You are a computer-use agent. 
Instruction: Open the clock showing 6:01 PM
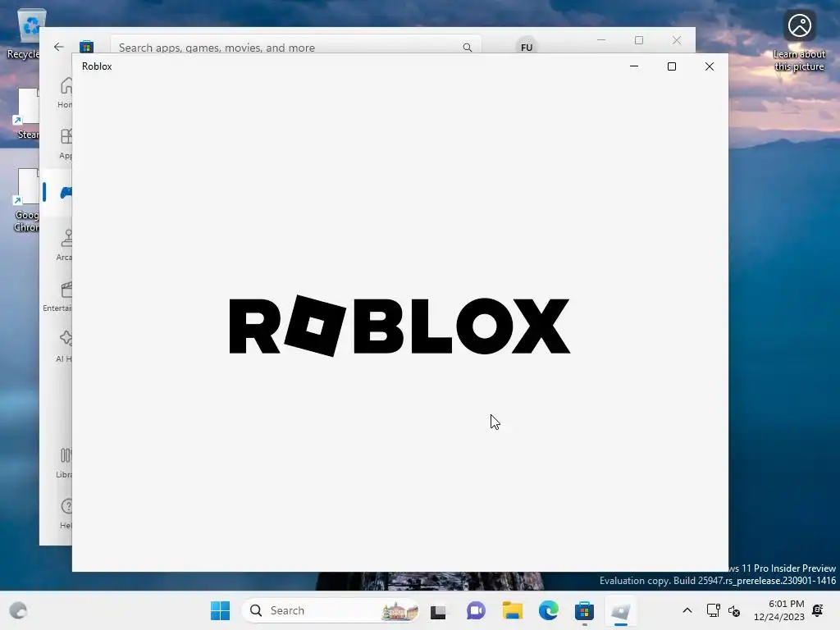pyautogui.click(x=779, y=610)
